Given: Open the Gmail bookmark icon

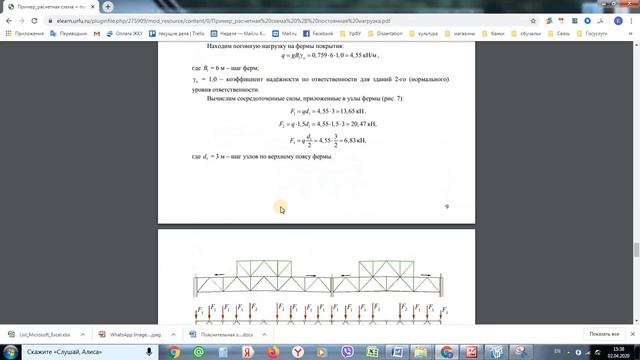Looking at the screenshot, I should pyautogui.click(x=97, y=33).
